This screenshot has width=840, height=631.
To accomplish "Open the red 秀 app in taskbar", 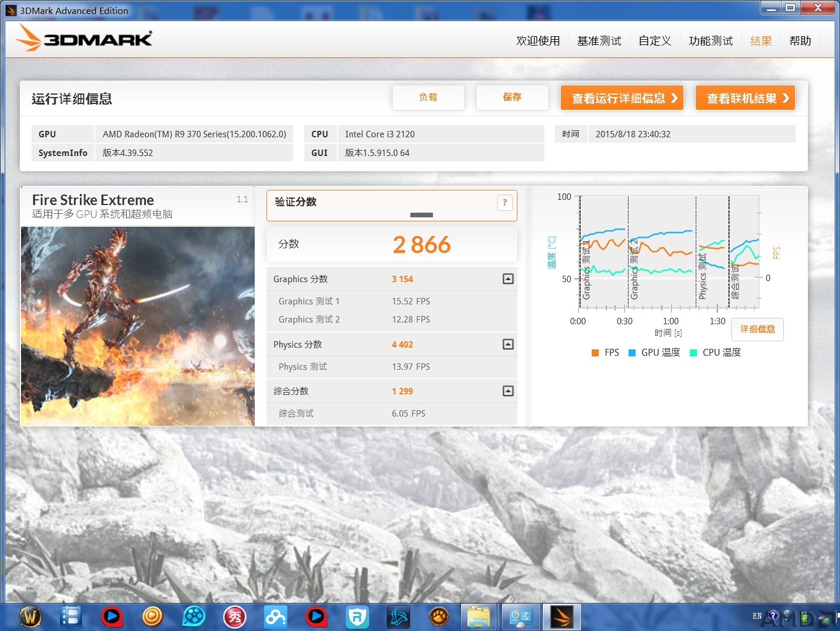I will (x=234, y=616).
